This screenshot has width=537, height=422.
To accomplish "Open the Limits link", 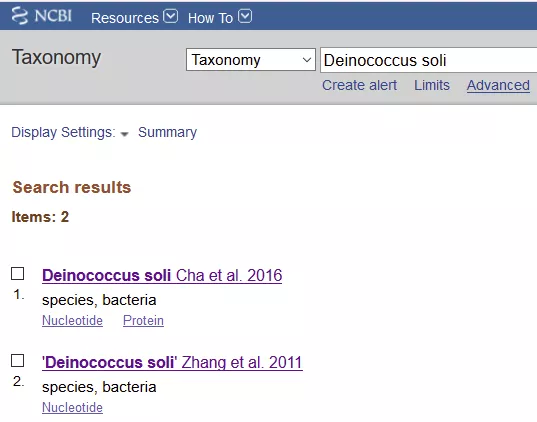I will click(432, 85).
